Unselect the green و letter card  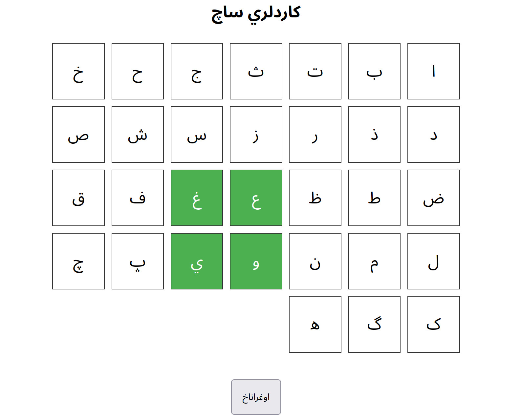tap(256, 261)
